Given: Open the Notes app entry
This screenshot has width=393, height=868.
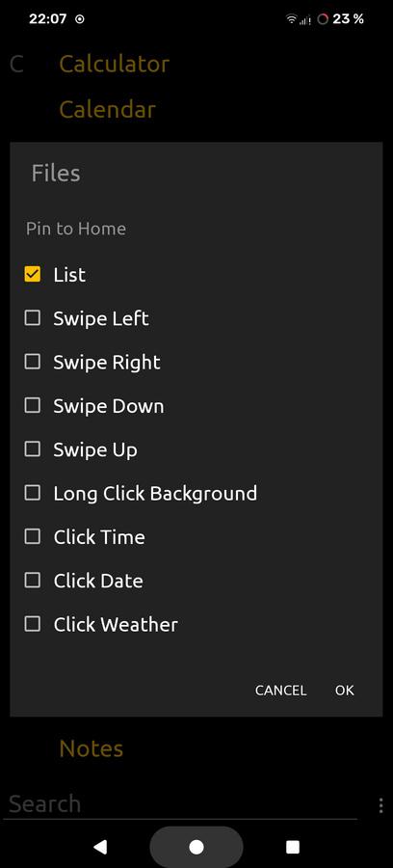Looking at the screenshot, I should [x=92, y=749].
